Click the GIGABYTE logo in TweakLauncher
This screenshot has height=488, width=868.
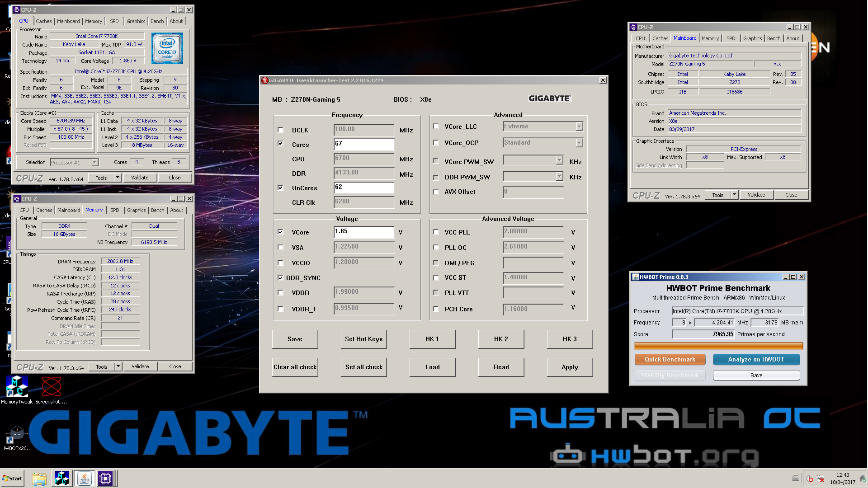pos(550,99)
